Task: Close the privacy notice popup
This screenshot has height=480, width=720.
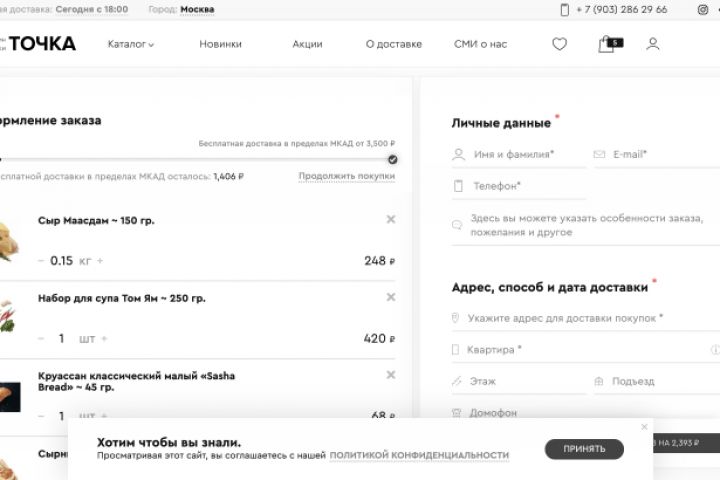Action: point(644,427)
